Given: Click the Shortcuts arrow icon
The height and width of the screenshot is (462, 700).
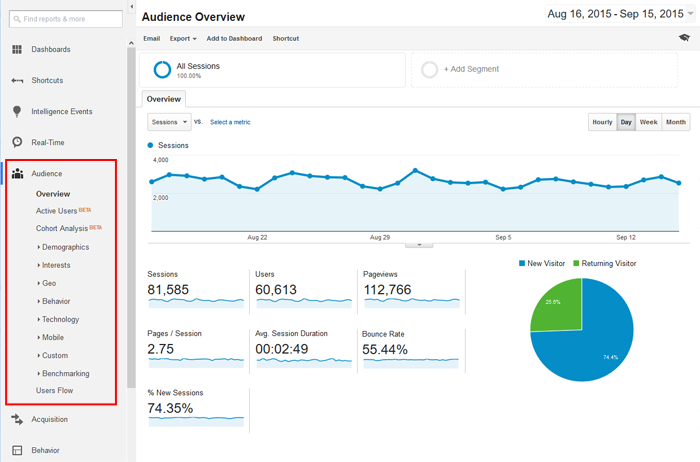Looking at the screenshot, I should coord(17,81).
